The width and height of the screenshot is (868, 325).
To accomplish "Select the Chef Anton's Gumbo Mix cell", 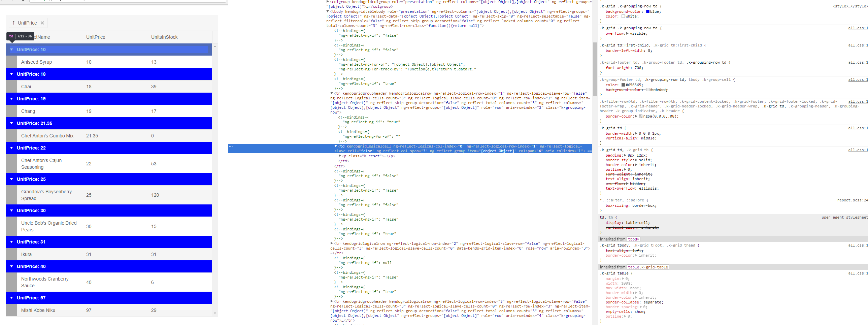I will point(49,136).
